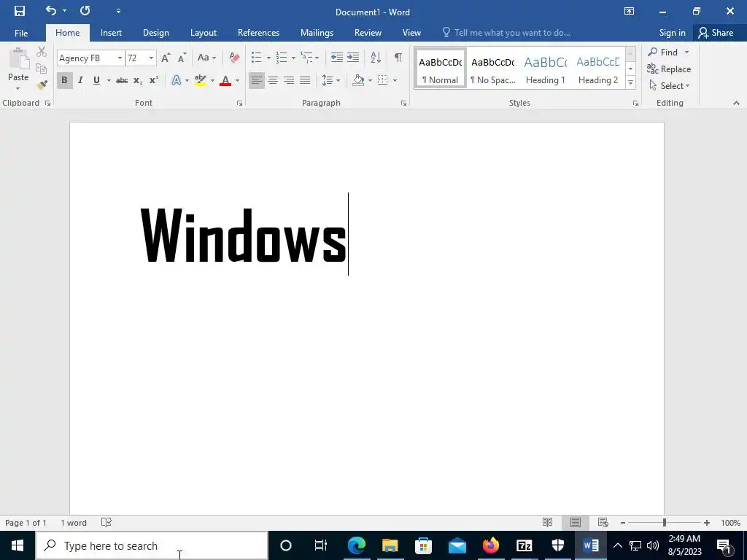
Task: Open the Change Case Aa dropdown
Action: coord(206,58)
